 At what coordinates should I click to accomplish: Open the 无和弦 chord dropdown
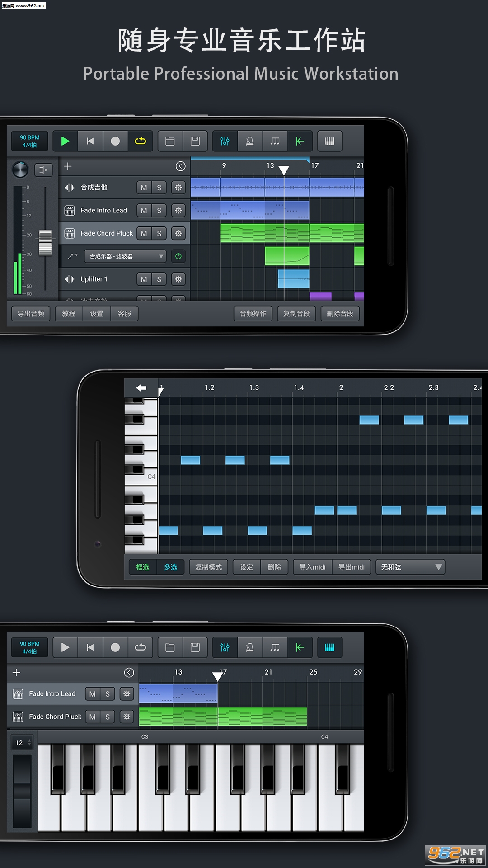click(410, 567)
